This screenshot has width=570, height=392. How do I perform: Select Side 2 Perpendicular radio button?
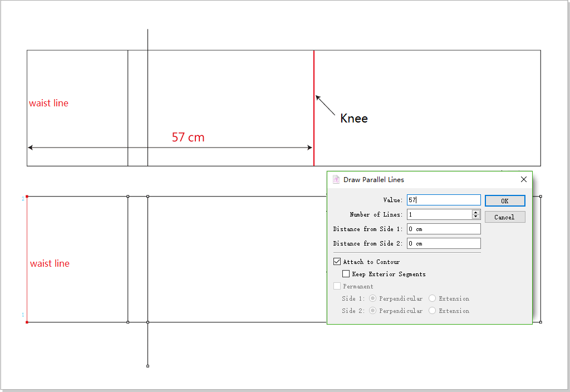(x=373, y=311)
